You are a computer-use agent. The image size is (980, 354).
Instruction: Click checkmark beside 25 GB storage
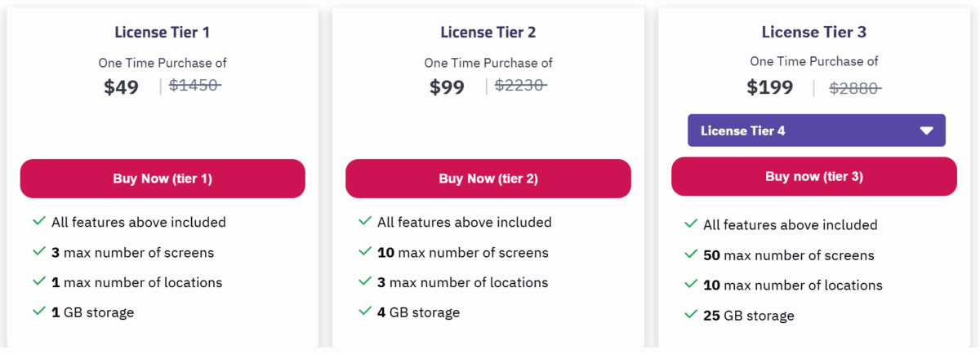[x=691, y=314]
